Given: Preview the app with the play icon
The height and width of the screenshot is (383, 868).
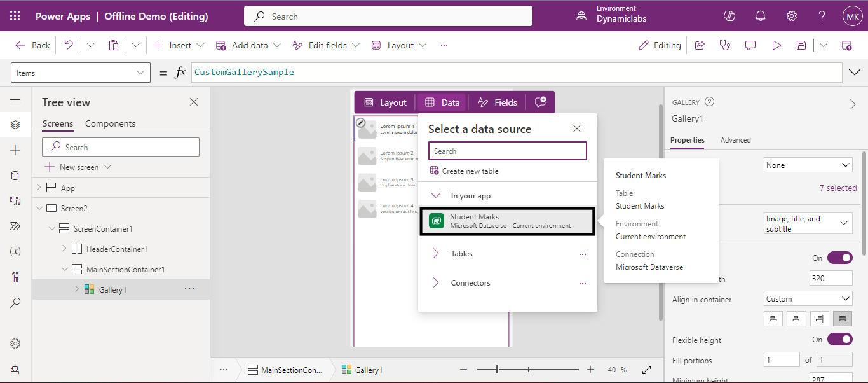Looking at the screenshot, I should (776, 45).
